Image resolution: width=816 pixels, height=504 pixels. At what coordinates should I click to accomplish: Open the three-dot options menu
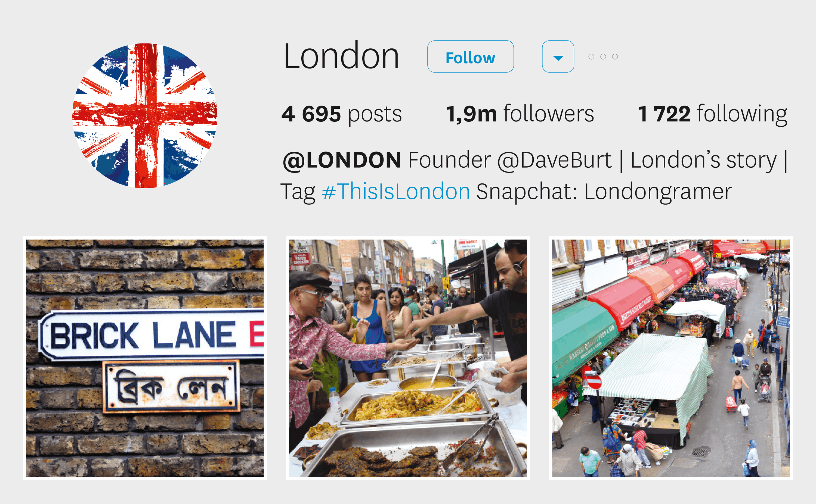[x=603, y=57]
